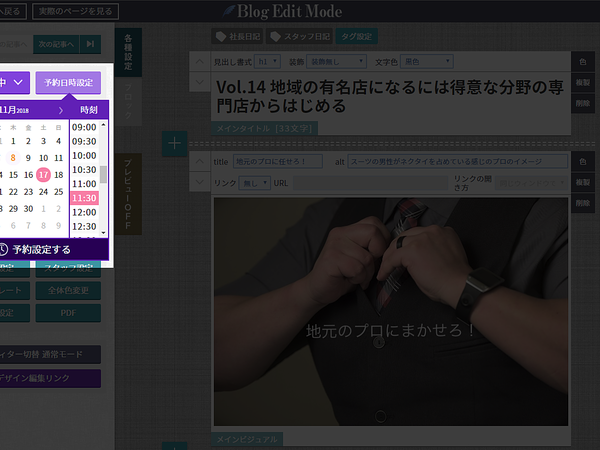Open タグ設定 tag settings
Screen dimensions: 600x450
357,36
